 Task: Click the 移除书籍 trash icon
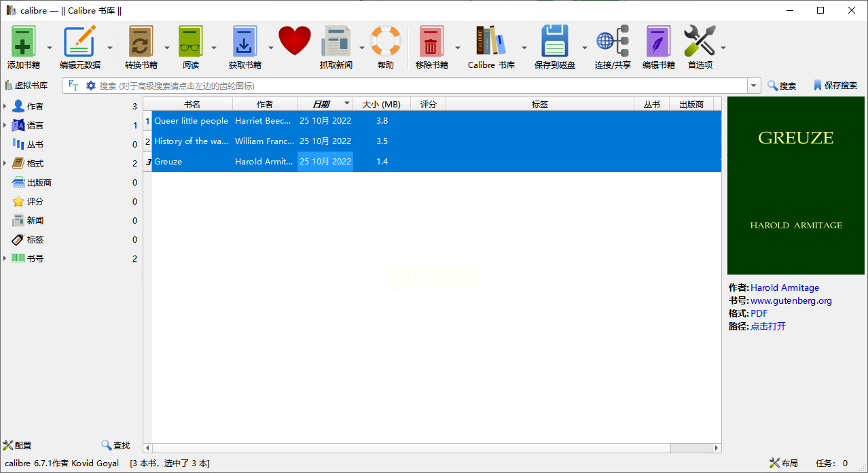point(431,42)
